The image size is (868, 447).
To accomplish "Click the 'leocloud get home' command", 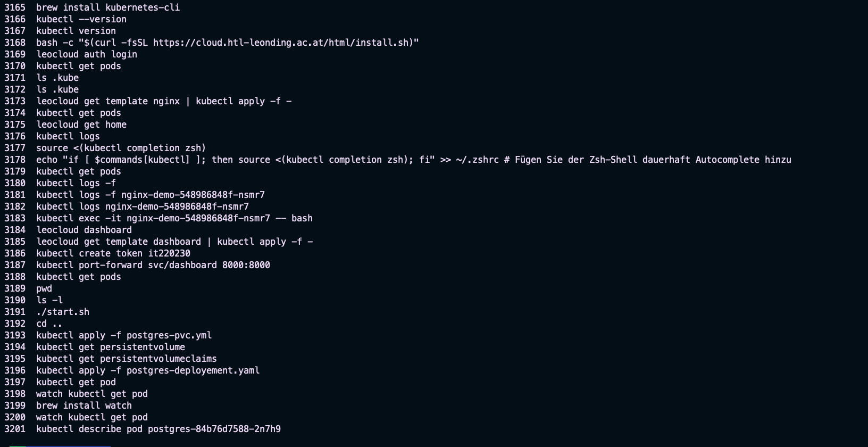I will (x=81, y=125).
